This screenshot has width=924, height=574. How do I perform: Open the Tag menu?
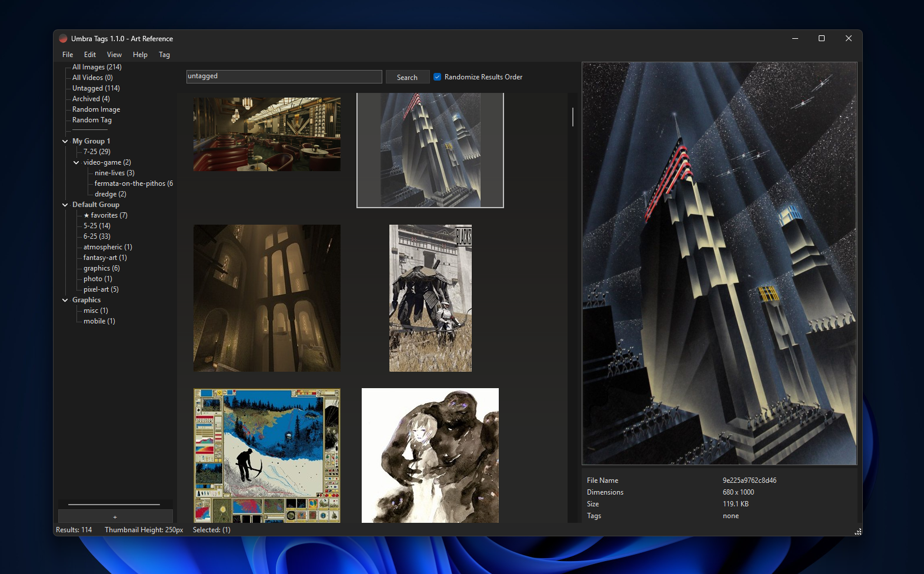164,55
